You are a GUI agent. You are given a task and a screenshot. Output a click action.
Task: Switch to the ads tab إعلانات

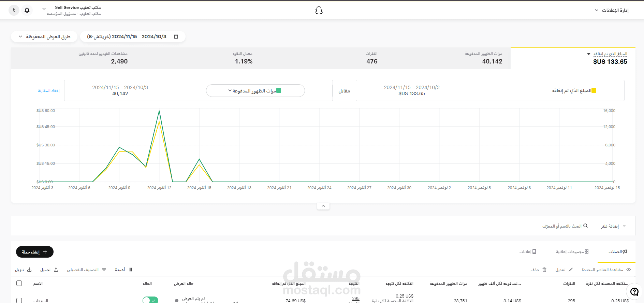click(528, 252)
